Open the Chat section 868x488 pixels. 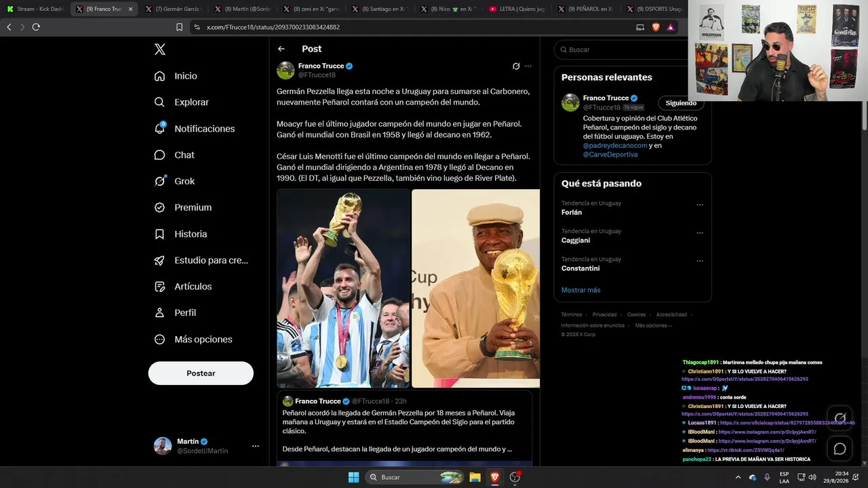tap(174, 155)
